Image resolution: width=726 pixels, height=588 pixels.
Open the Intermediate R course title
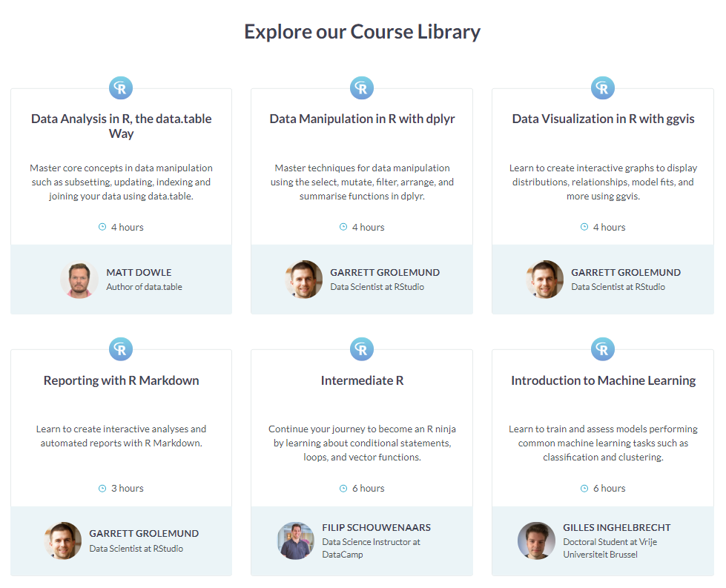(x=362, y=380)
